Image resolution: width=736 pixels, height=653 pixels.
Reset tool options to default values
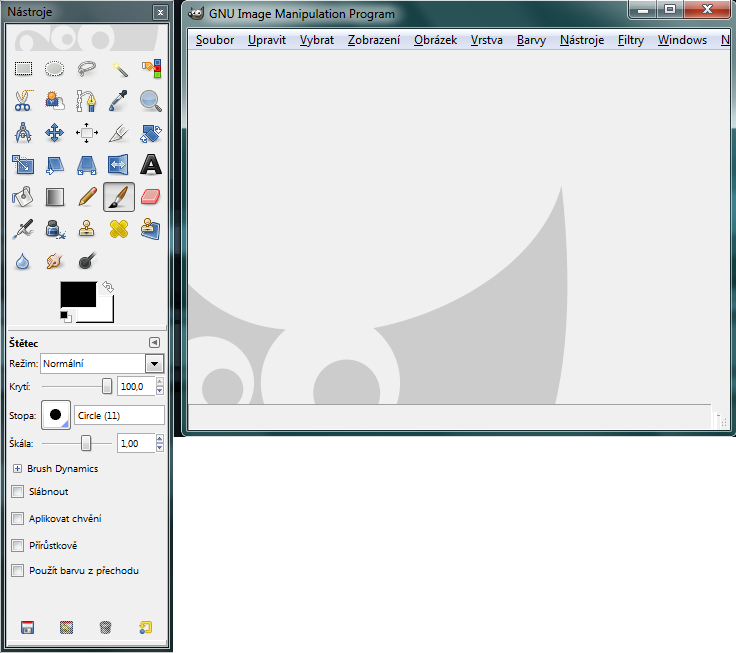(x=146, y=627)
